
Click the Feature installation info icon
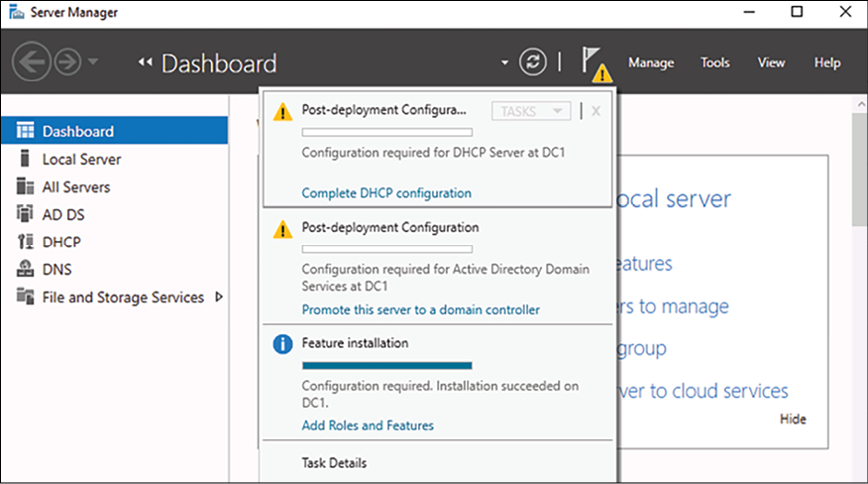pos(282,344)
